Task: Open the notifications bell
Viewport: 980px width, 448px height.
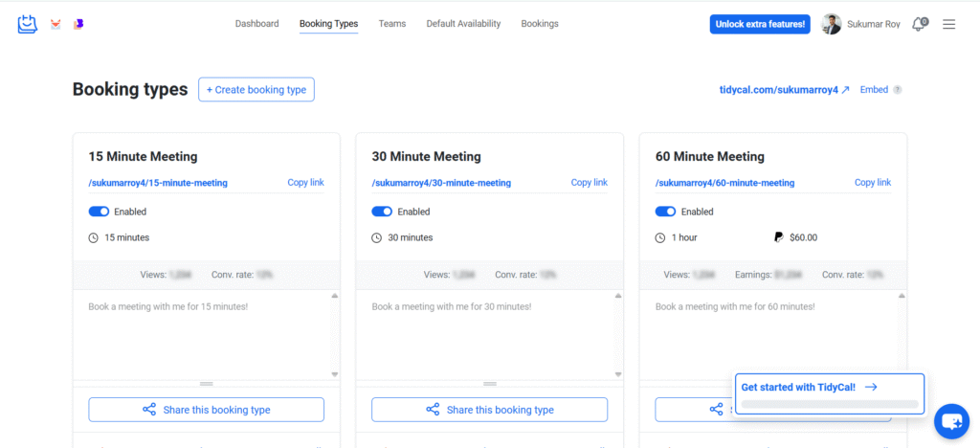Action: click(920, 24)
